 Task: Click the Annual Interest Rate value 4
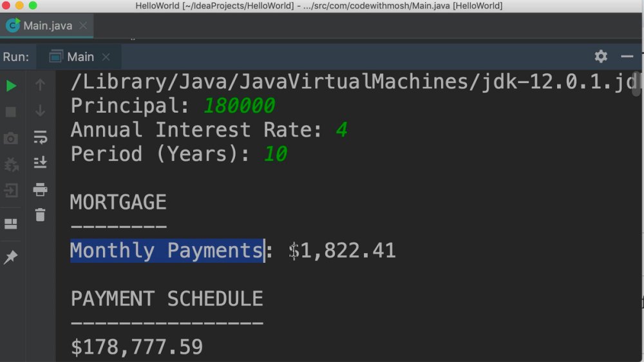click(342, 130)
